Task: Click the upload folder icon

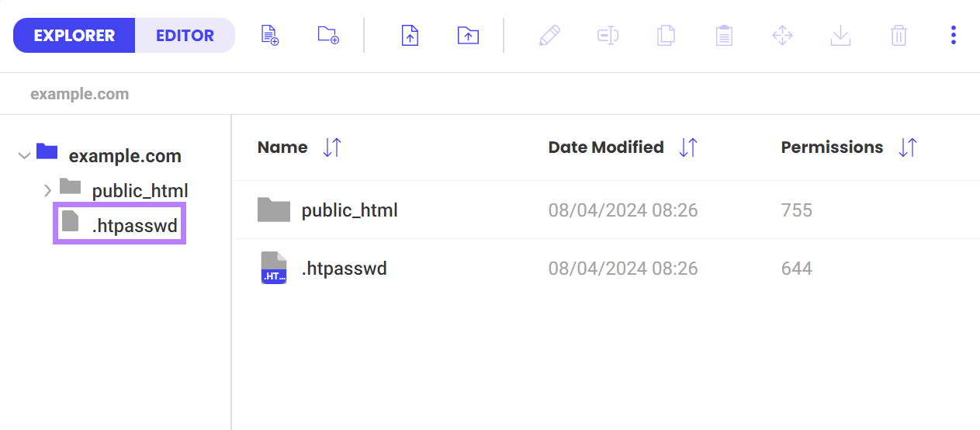Action: pos(468,35)
